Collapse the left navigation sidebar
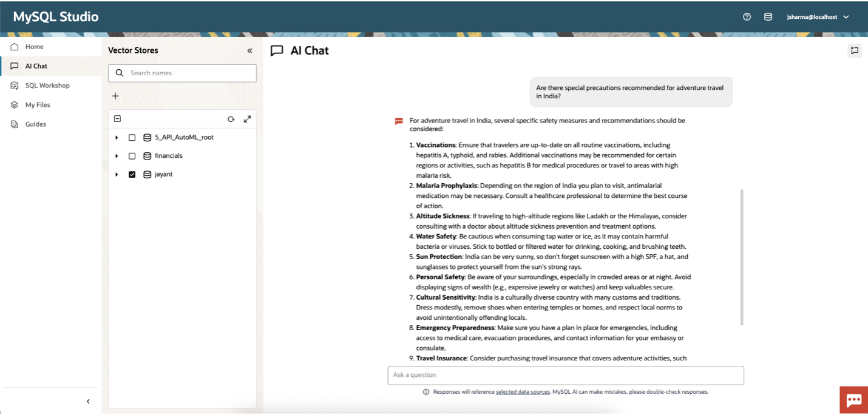868x415 pixels. click(88, 401)
